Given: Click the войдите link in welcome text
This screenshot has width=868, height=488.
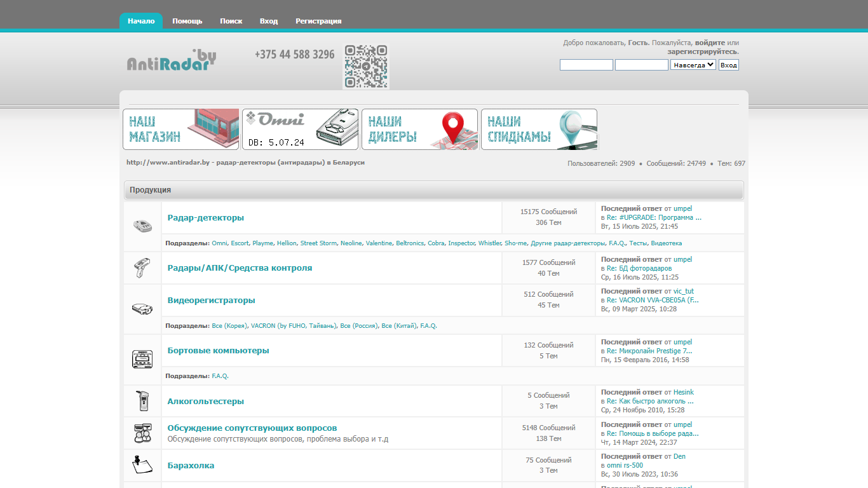Looking at the screenshot, I should (x=710, y=43).
